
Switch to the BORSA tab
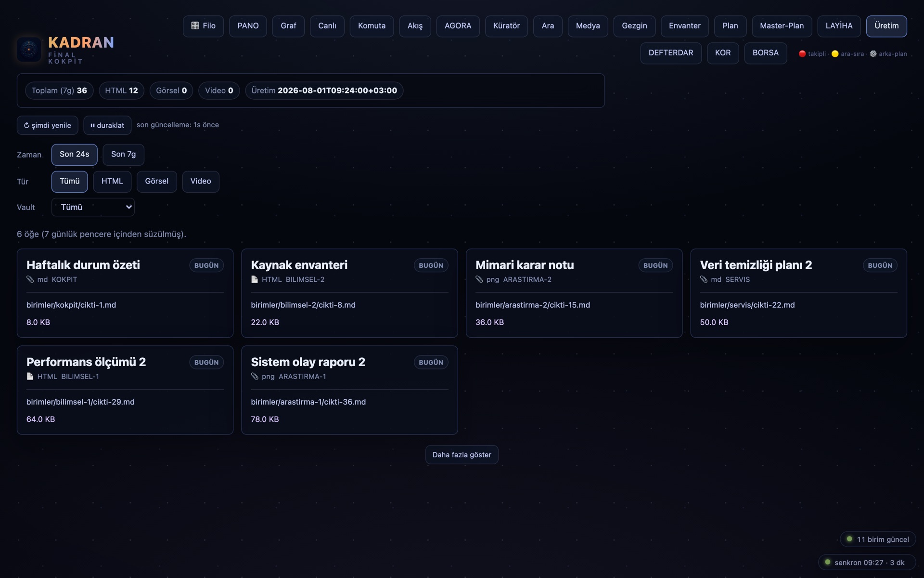[766, 53]
